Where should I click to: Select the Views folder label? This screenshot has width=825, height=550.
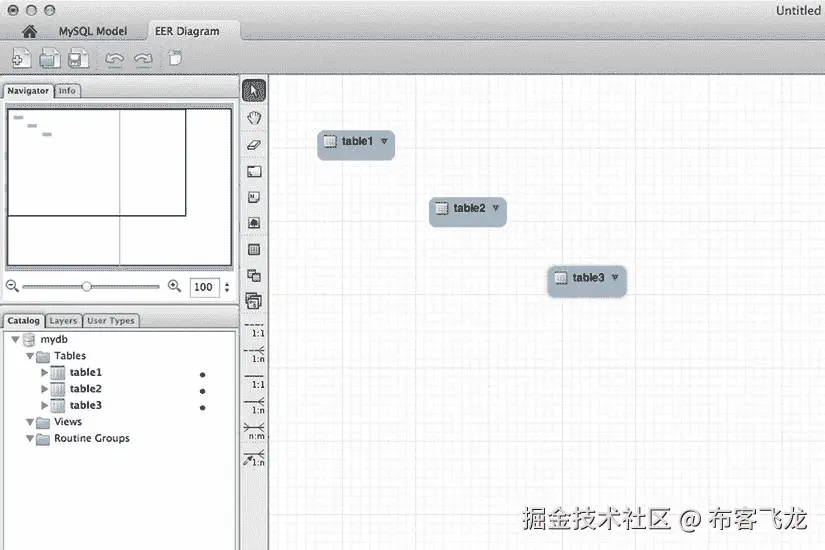pos(68,422)
